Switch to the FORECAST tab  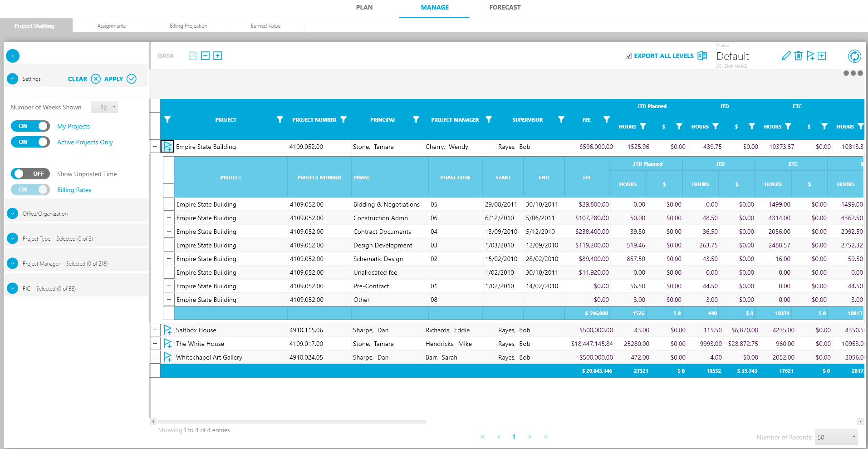point(505,7)
